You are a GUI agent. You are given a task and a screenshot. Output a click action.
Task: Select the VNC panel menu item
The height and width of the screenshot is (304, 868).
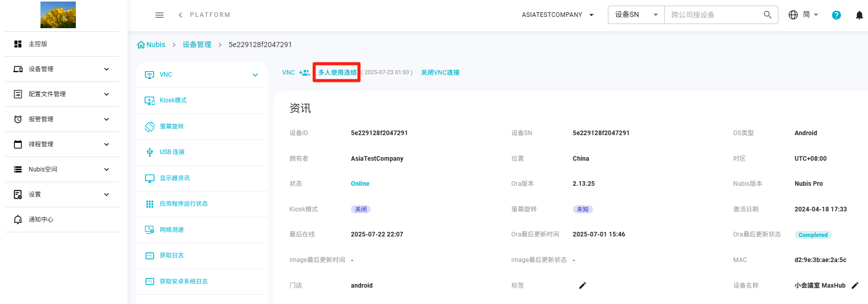point(202,75)
